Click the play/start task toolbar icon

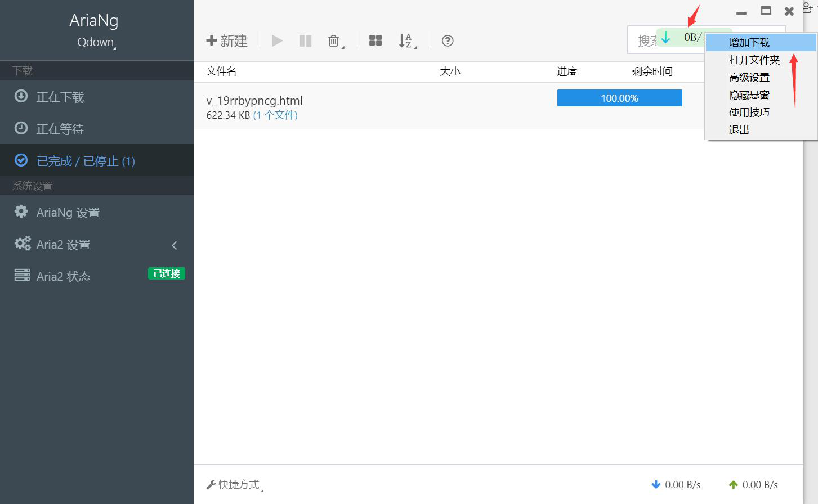[277, 40]
